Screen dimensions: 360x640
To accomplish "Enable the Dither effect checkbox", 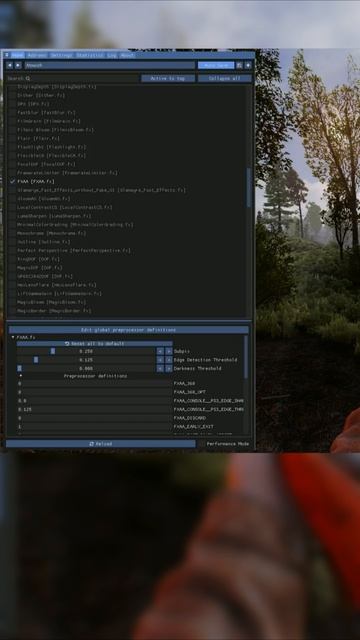I will tap(13, 95).
